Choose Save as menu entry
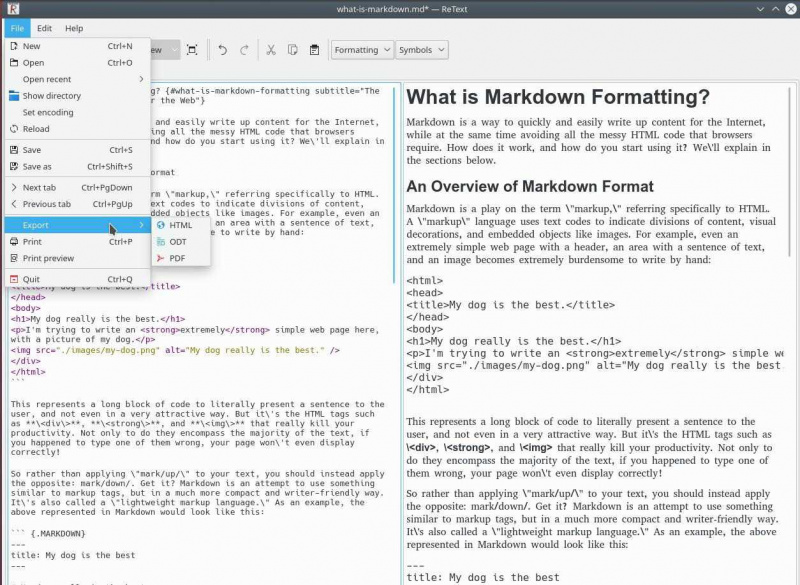This screenshot has height=585, width=800. click(78, 166)
